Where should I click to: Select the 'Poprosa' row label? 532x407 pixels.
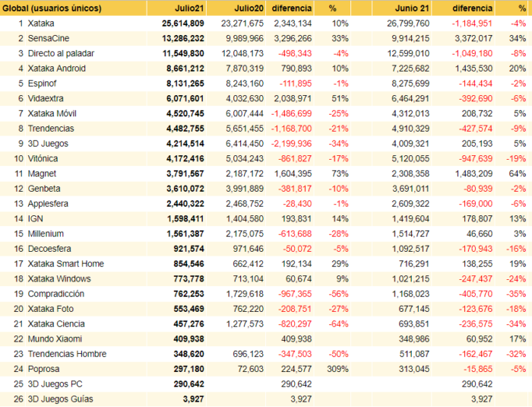(43, 369)
